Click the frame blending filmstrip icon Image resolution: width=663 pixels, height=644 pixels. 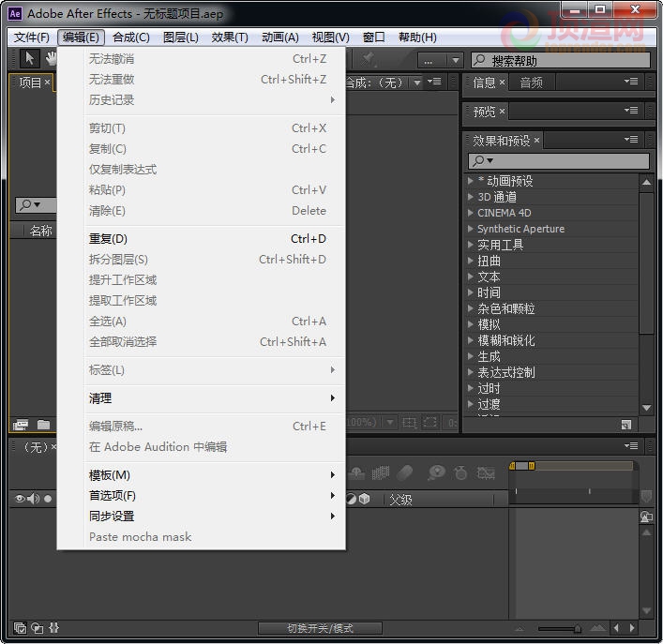point(380,472)
